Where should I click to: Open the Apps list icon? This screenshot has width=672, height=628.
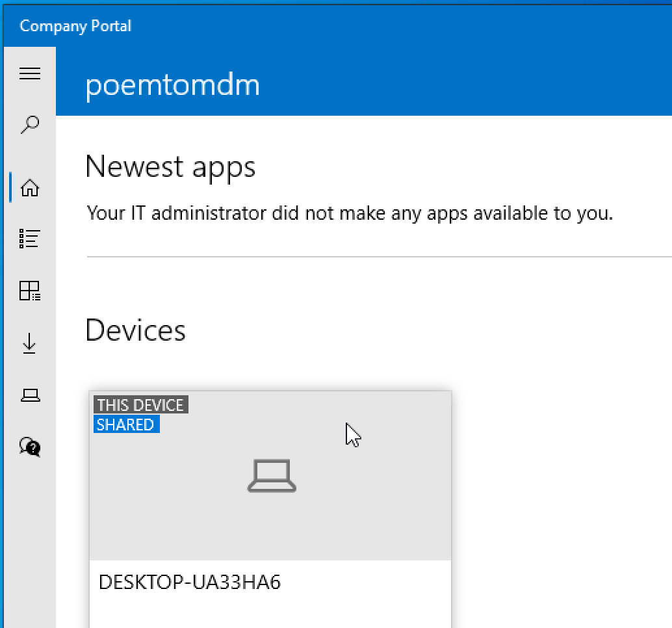(30, 239)
